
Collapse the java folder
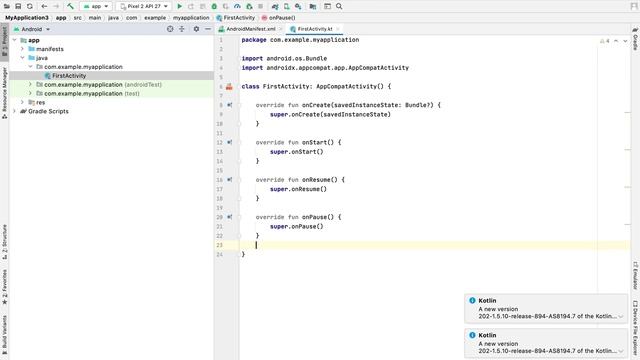[x=22, y=58]
